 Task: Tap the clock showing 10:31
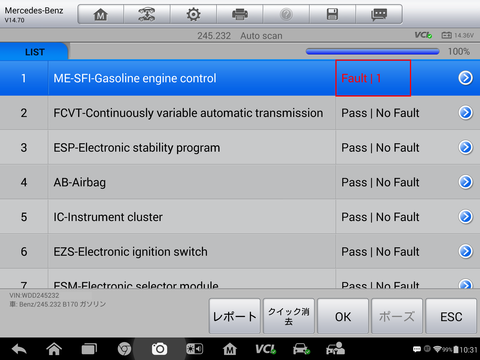(468, 350)
